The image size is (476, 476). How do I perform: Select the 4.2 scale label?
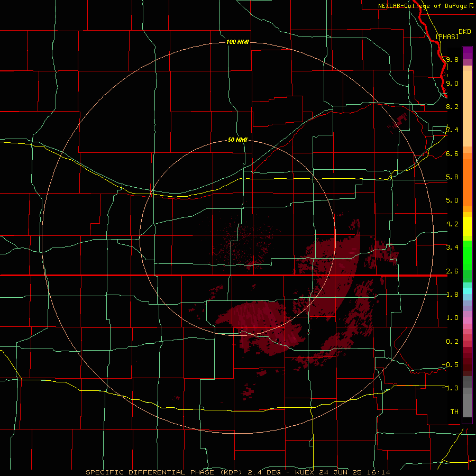point(452,224)
